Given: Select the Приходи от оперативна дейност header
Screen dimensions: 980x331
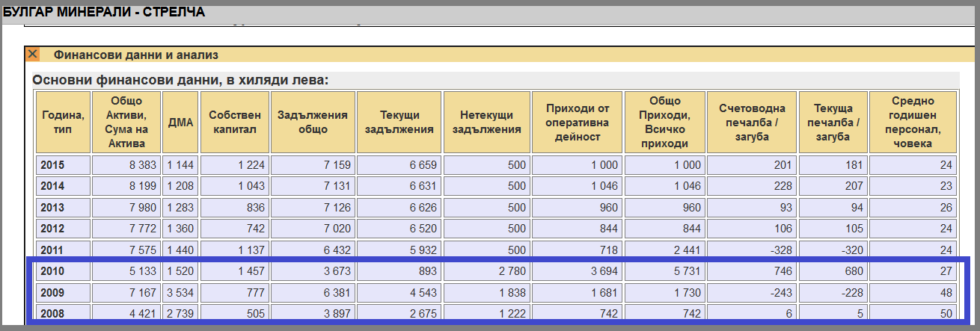Looking at the screenshot, I should (x=577, y=123).
